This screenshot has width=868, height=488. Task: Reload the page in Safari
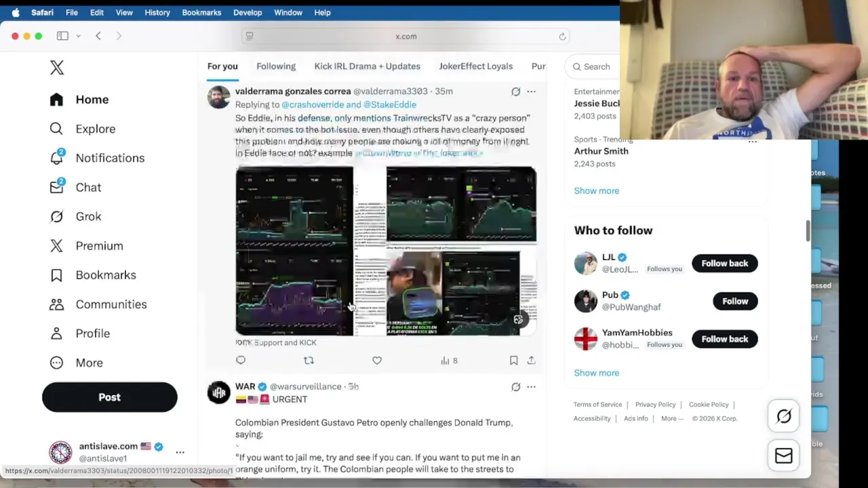tap(562, 37)
